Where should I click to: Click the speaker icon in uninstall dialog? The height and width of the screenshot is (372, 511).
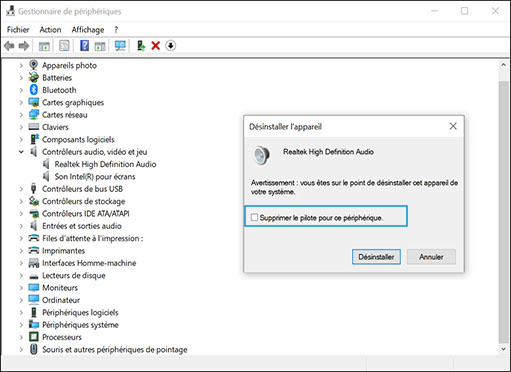click(x=261, y=155)
